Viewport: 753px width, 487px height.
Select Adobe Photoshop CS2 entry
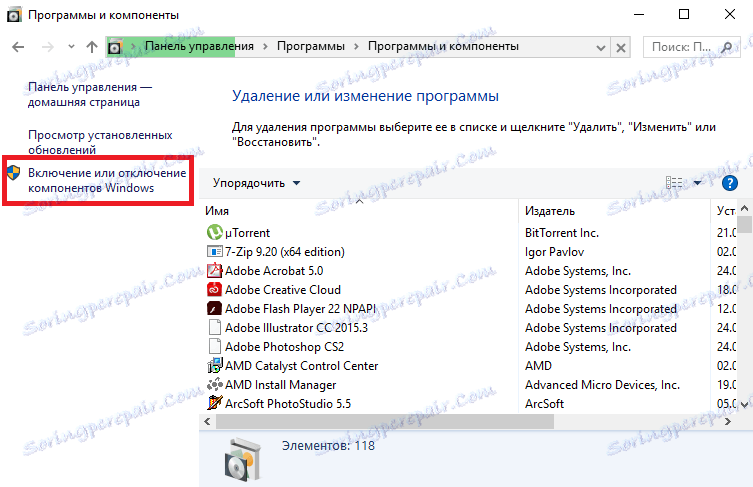284,347
